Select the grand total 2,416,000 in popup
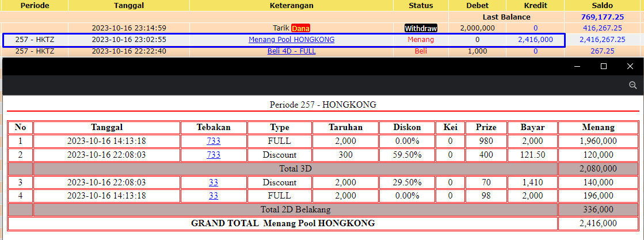The height and width of the screenshot is (240, 644). pyautogui.click(x=598, y=223)
